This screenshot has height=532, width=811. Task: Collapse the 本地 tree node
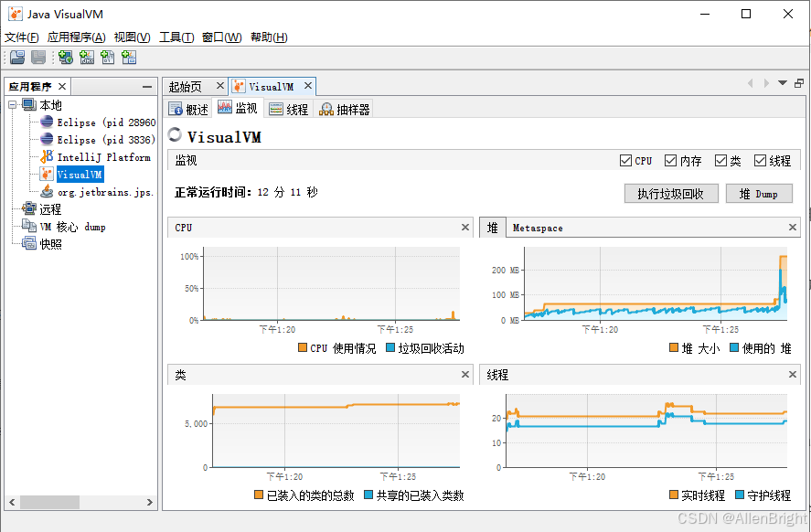click(x=13, y=105)
